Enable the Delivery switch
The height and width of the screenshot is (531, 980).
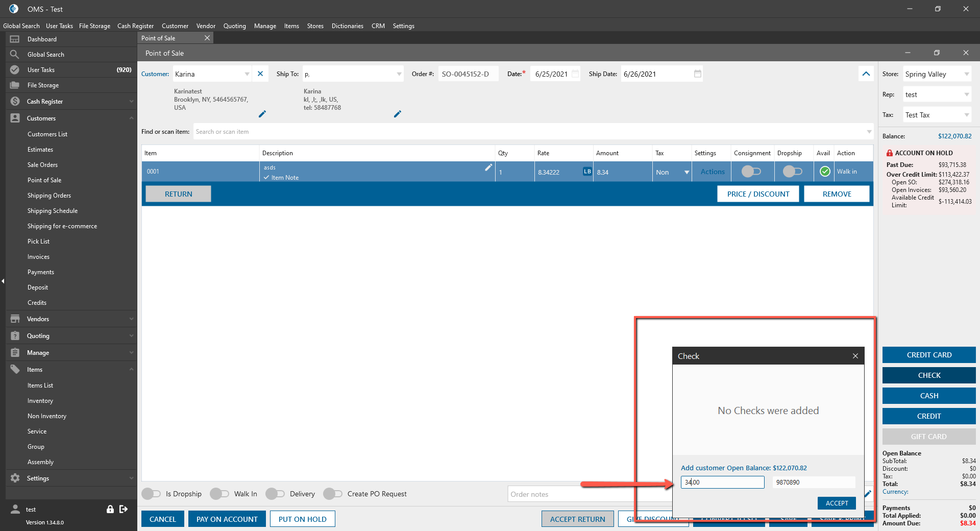tap(275, 494)
